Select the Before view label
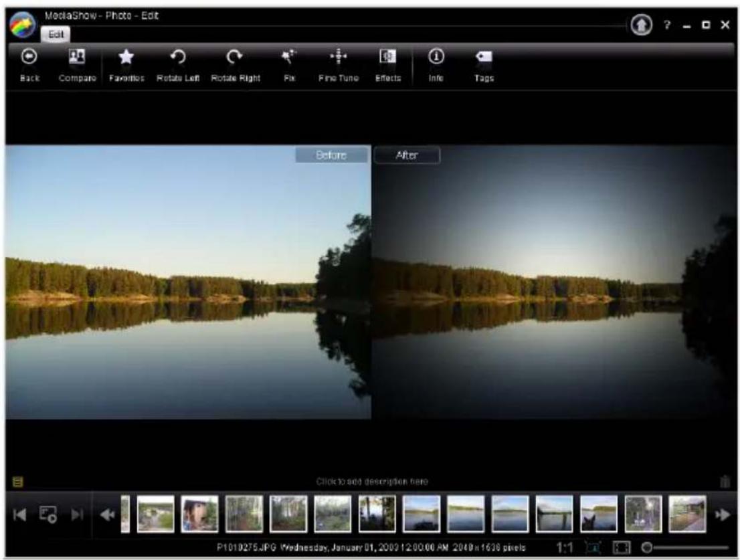The width and height of the screenshot is (740, 560). (331, 155)
